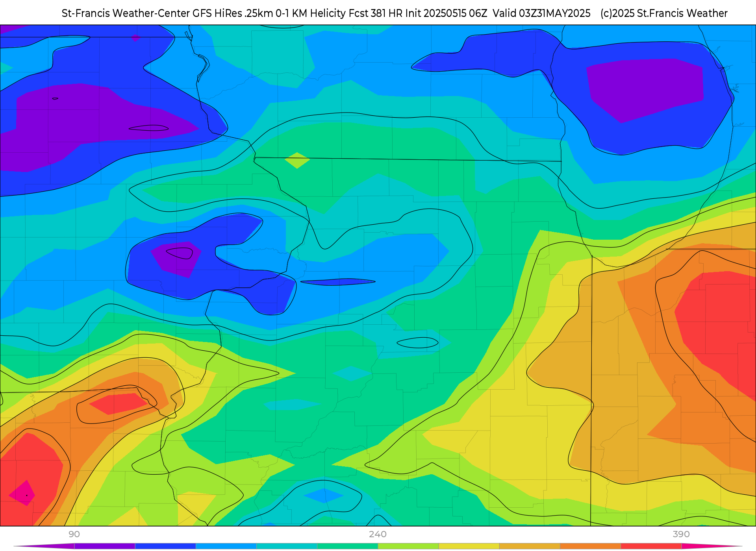Select the gold colorbar segment
The image size is (756, 551).
click(530, 546)
